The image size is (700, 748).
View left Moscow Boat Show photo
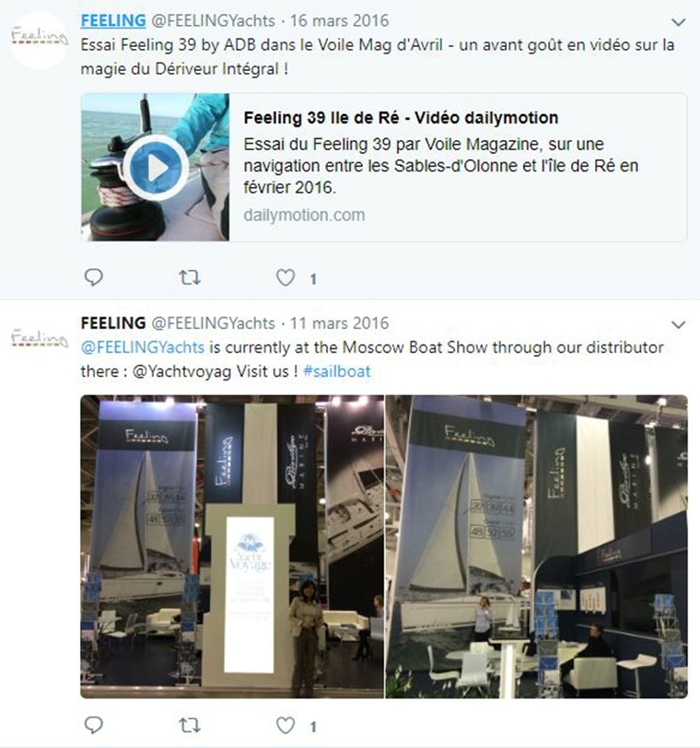click(x=232, y=546)
